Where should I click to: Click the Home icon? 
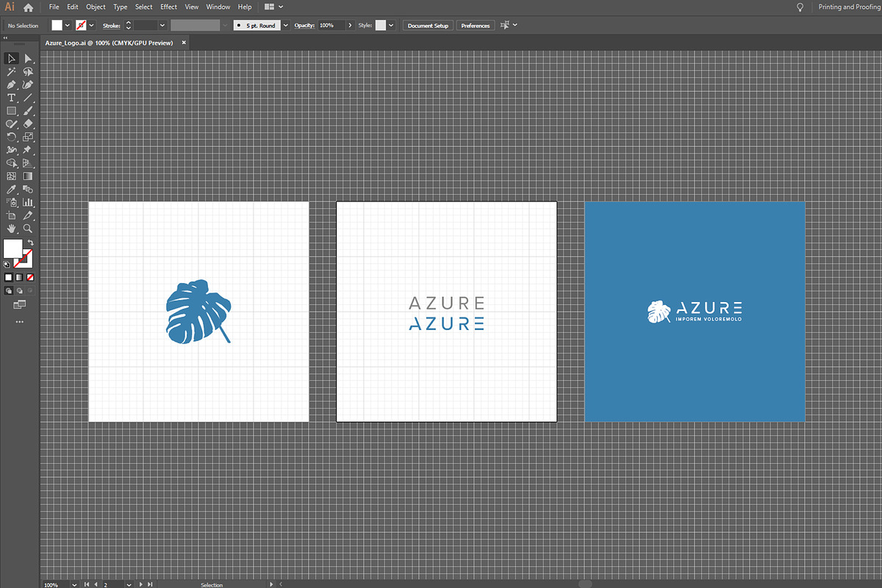28,7
